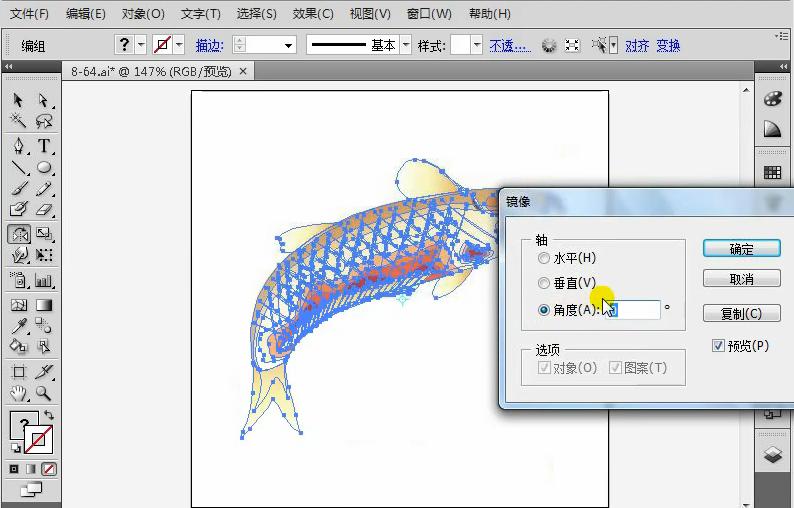The height and width of the screenshot is (508, 794).
Task: Expand the 基本 brush definition dropdown
Action: pyautogui.click(x=406, y=45)
